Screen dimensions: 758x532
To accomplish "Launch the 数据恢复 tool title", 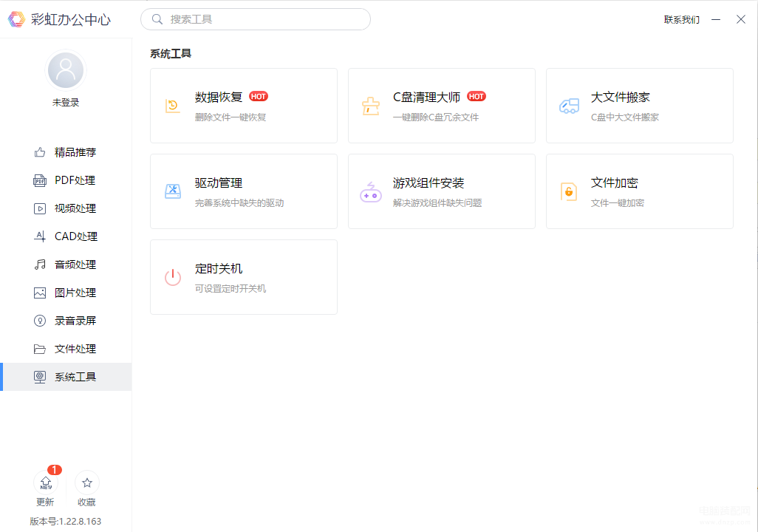I will 219,98.
